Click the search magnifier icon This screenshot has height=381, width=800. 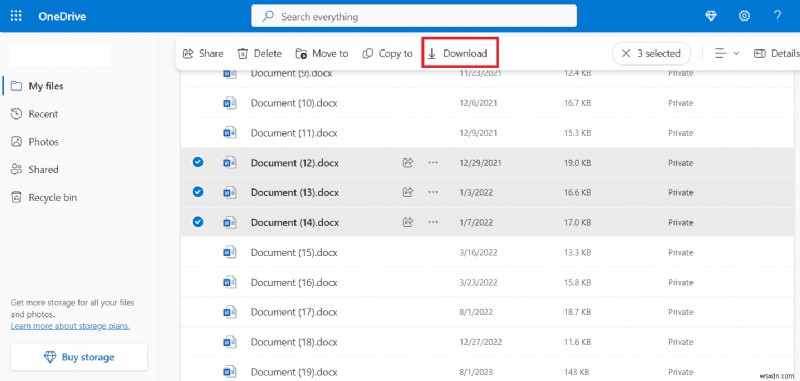(268, 16)
